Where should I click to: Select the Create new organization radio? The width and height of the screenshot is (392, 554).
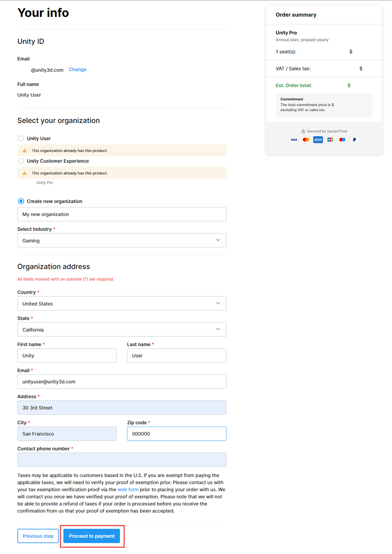pyautogui.click(x=21, y=201)
